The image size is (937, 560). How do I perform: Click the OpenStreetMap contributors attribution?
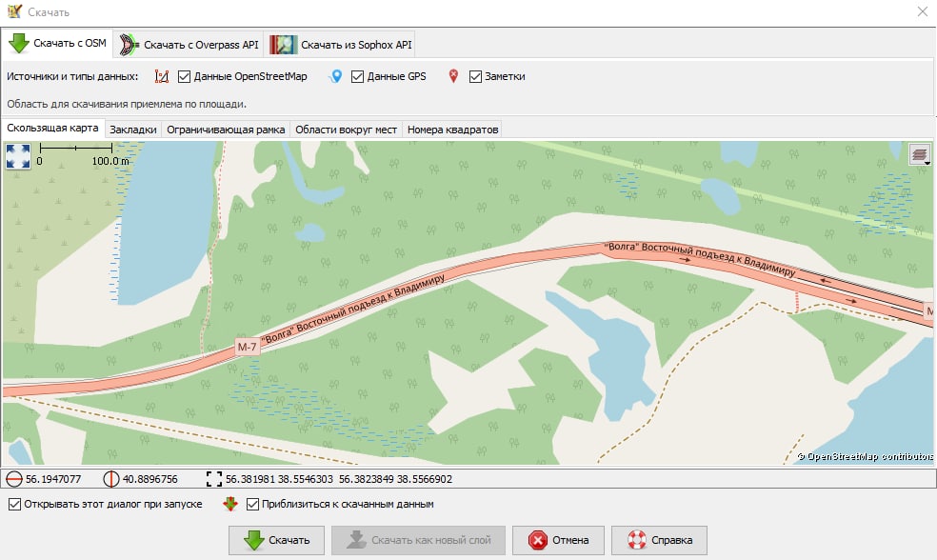pyautogui.click(x=866, y=456)
